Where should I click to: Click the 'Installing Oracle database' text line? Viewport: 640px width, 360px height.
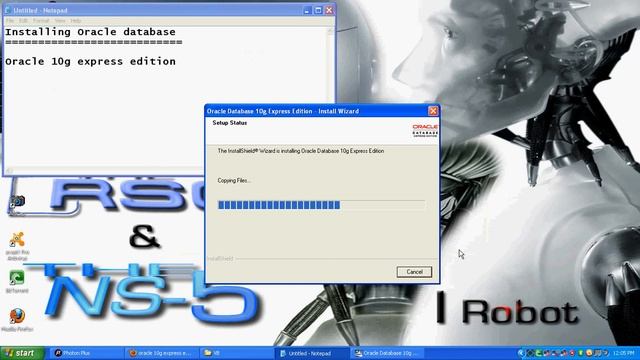[x=90, y=32]
